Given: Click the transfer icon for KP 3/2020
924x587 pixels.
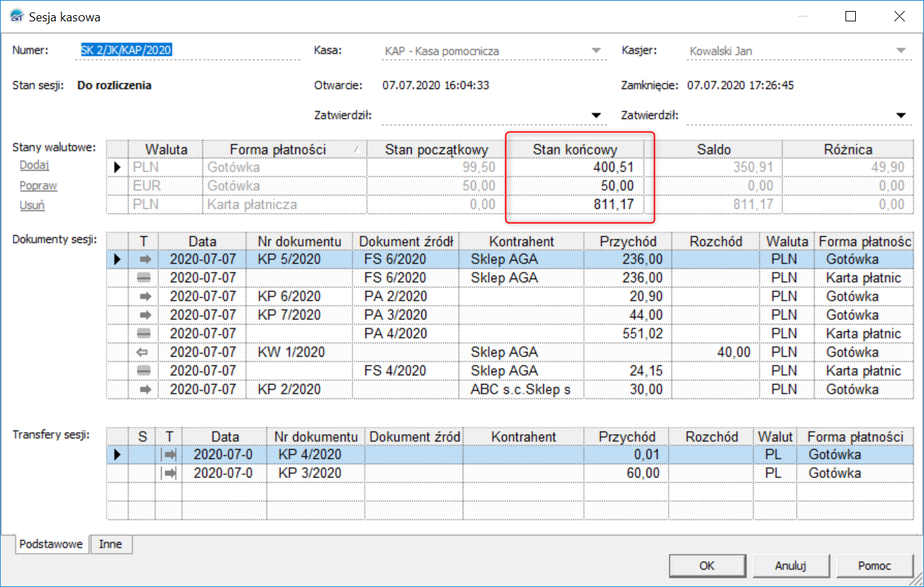Looking at the screenshot, I should (169, 473).
